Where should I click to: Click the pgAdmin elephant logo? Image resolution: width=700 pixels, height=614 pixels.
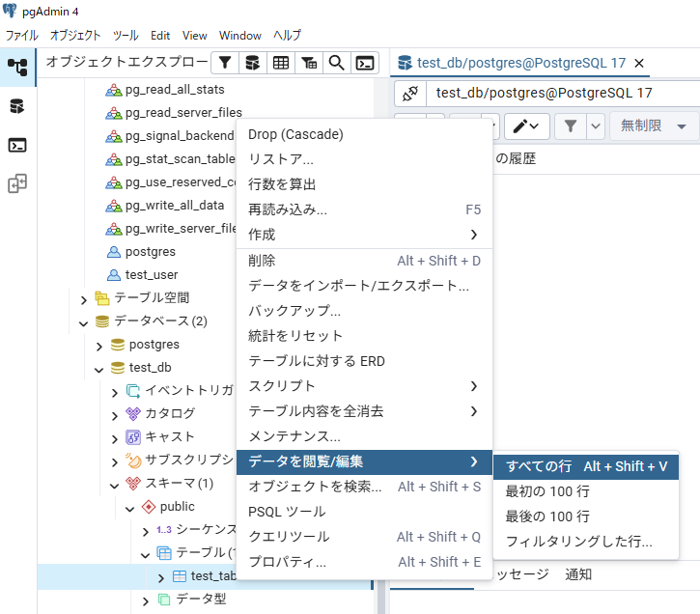click(10, 11)
